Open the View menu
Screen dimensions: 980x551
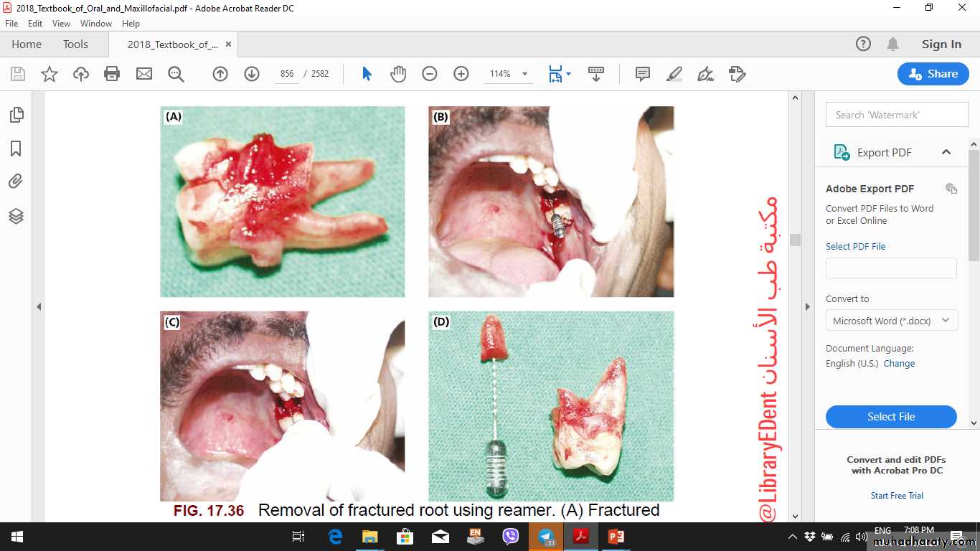pos(61,24)
